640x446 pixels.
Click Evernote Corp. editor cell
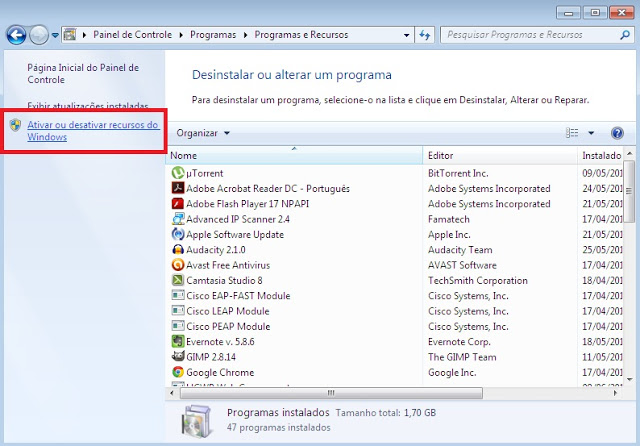pyautogui.click(x=459, y=342)
